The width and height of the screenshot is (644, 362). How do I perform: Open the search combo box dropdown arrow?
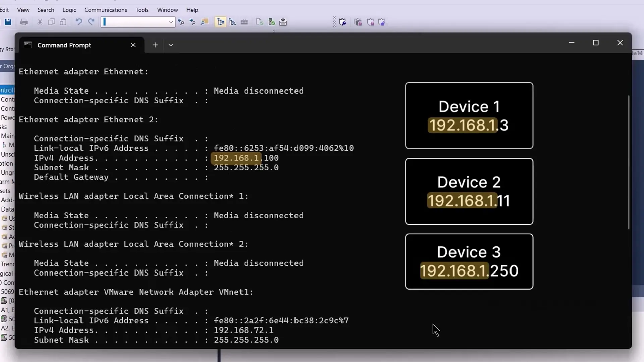[x=171, y=22]
